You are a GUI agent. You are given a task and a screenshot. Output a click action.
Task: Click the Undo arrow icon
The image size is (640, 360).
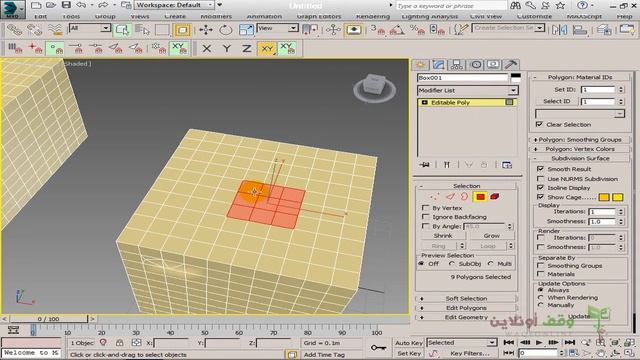tap(81, 5)
